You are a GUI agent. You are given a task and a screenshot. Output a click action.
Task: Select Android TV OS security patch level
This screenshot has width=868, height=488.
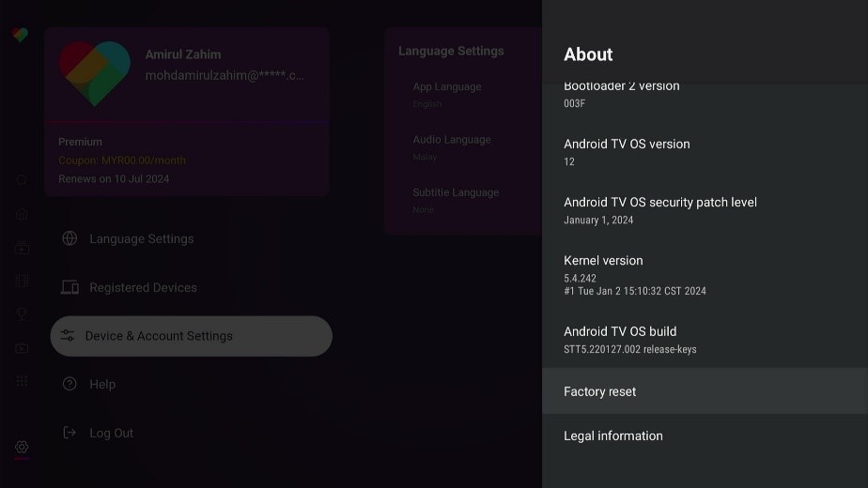pos(705,210)
